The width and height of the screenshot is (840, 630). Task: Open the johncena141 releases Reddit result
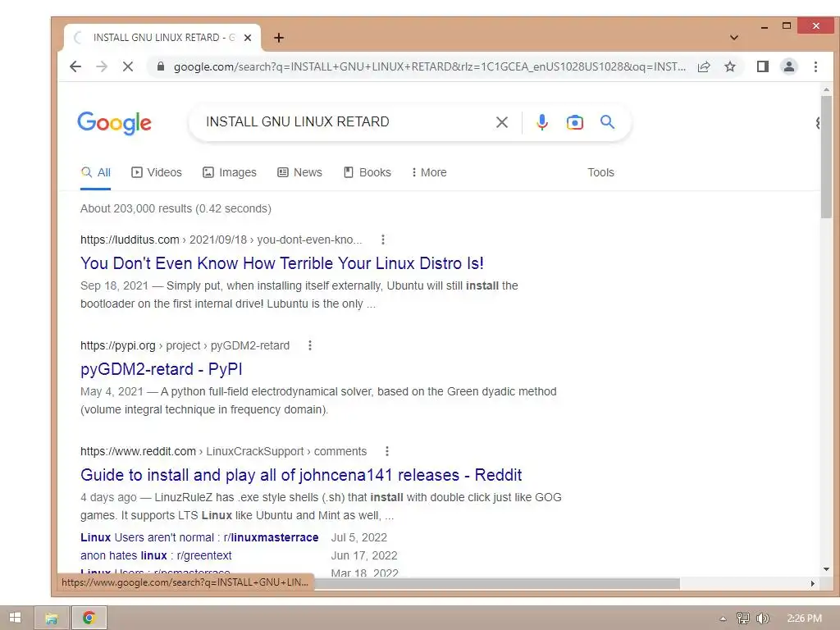[x=301, y=475]
